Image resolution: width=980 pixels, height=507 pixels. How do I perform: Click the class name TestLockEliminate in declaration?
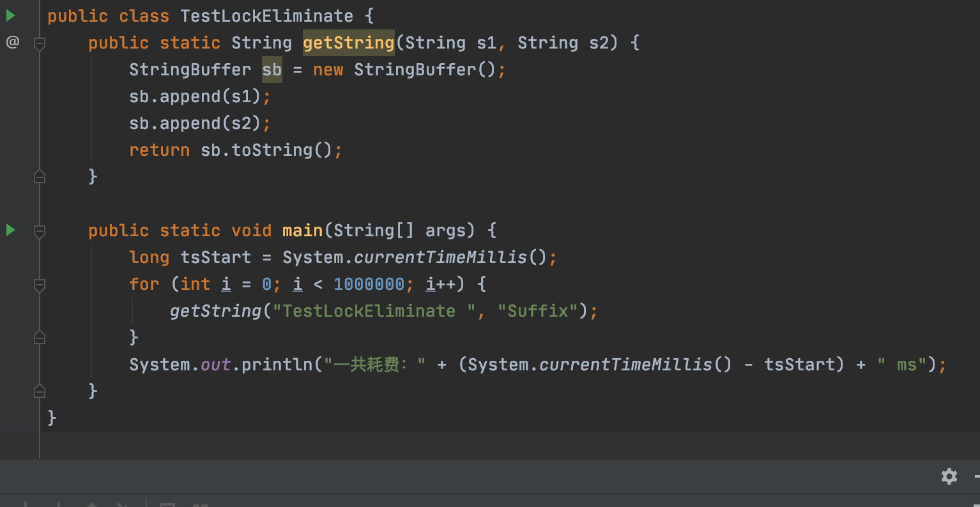click(x=266, y=16)
